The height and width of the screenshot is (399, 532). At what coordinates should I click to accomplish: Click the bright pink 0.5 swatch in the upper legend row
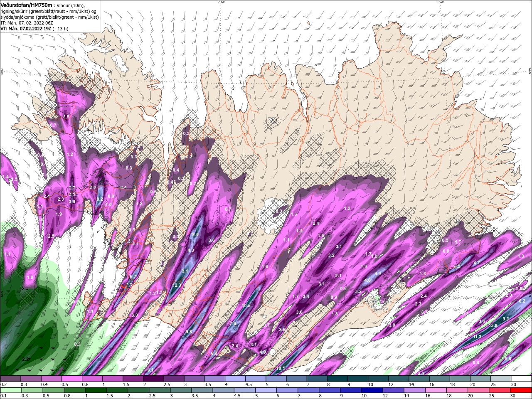pyautogui.click(x=71, y=379)
